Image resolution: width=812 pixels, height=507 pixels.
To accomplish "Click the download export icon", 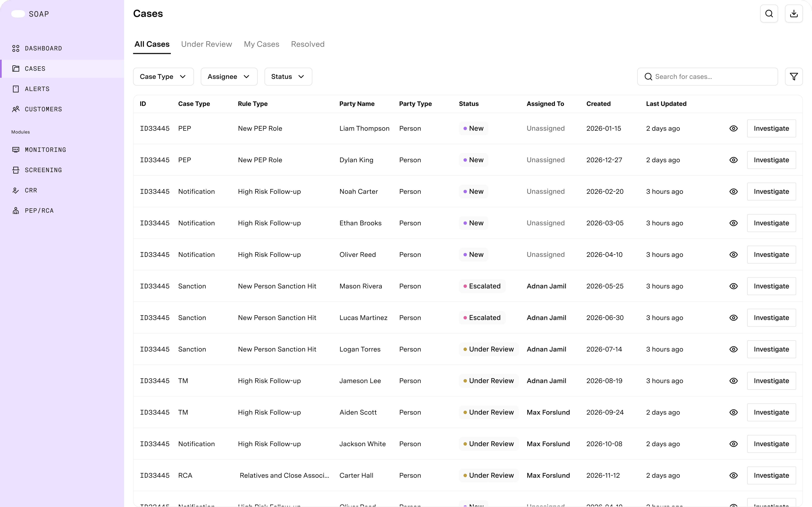I will (x=794, y=14).
